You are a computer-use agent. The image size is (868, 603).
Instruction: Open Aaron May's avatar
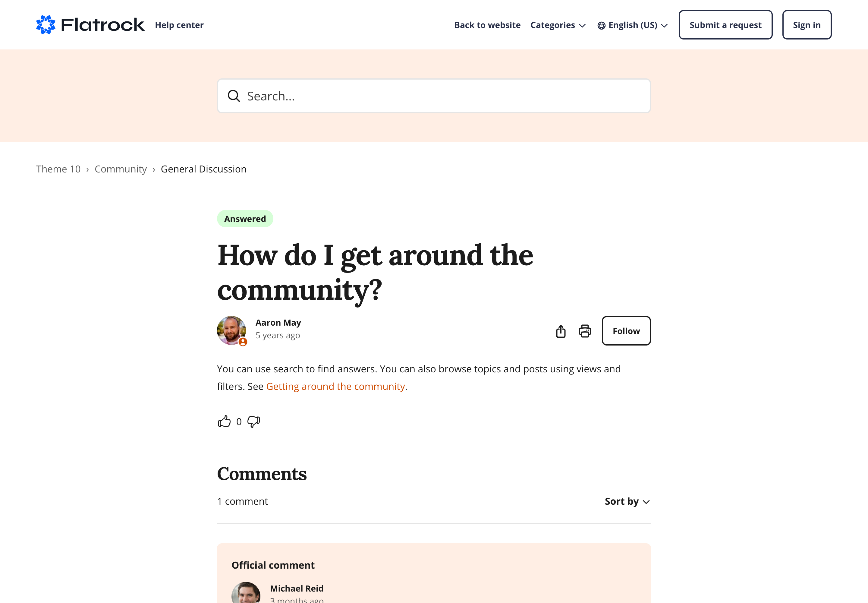(231, 330)
